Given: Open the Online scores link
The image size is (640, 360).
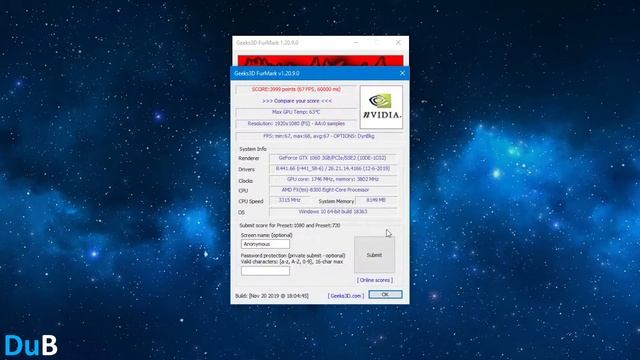Looking at the screenshot, I should [x=375, y=280].
